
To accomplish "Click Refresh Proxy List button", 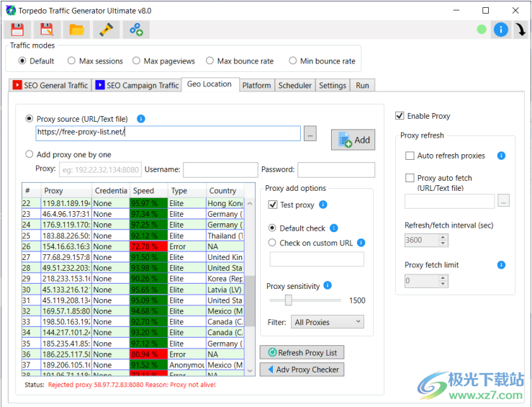I will click(302, 353).
